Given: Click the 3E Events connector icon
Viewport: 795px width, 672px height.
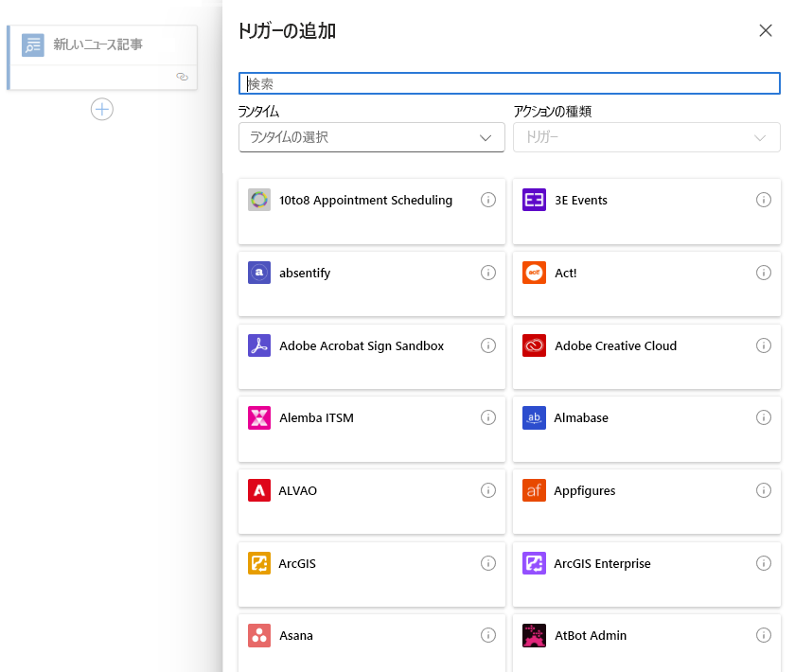Looking at the screenshot, I should pyautogui.click(x=534, y=200).
